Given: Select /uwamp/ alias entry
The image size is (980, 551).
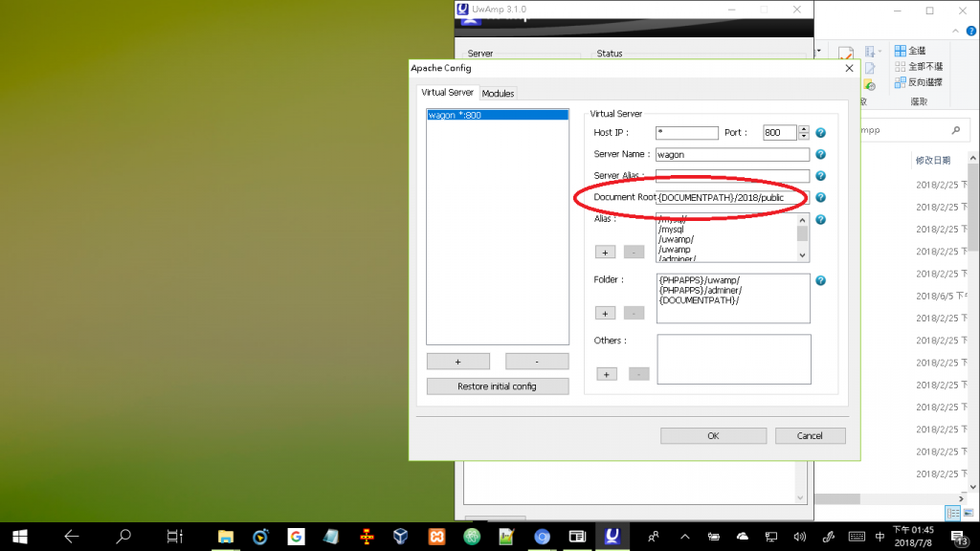Looking at the screenshot, I should 676,239.
